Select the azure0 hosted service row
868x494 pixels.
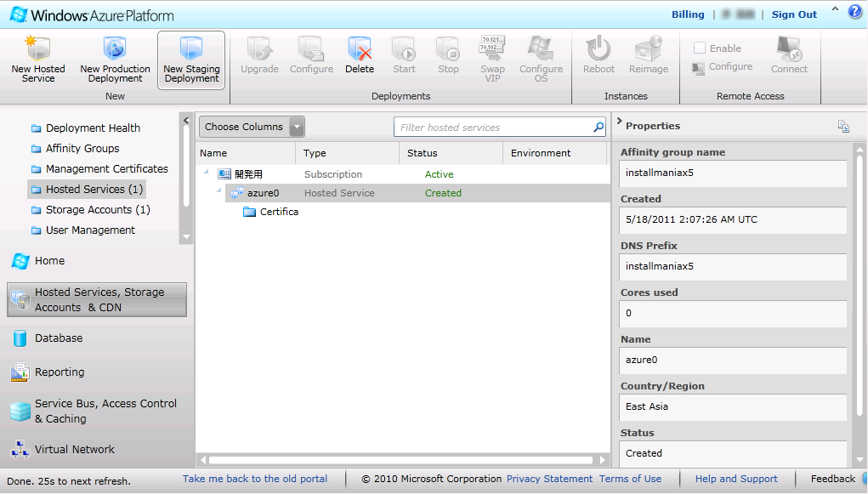[418, 193]
